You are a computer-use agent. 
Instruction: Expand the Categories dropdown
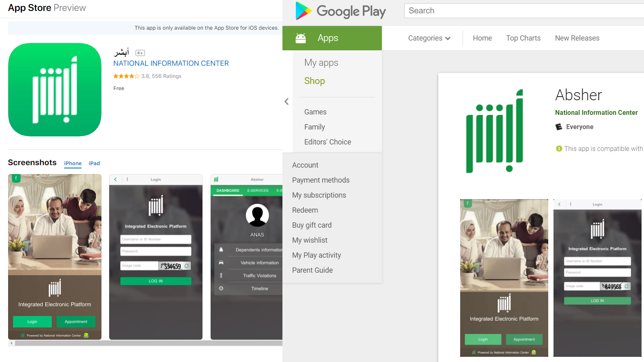[x=429, y=38]
